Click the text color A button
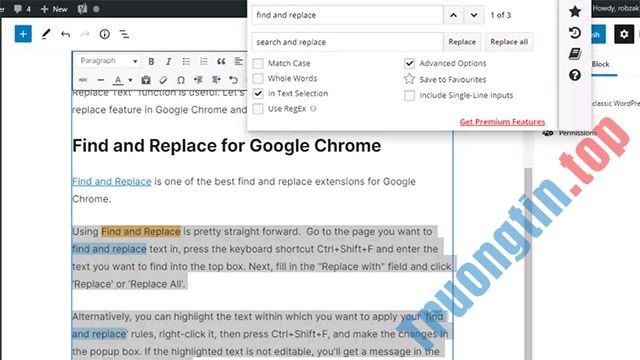This screenshot has height=360, width=640. click(x=118, y=80)
